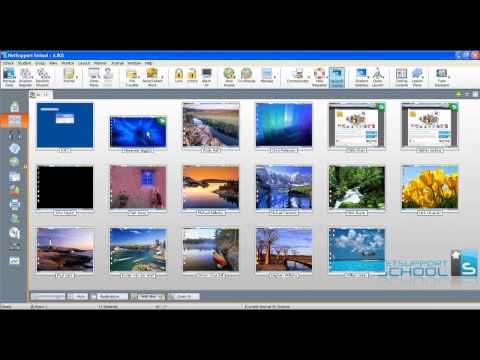
Task: Adjust the thumbnail size slider in bottom bar
Action: pos(48,296)
